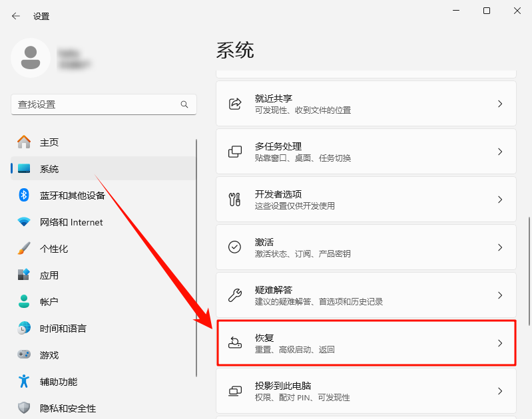The image size is (532, 419).
Task: Click 建议的疑难解答、首选项和历史记录 description text
Action: pyautogui.click(x=318, y=302)
